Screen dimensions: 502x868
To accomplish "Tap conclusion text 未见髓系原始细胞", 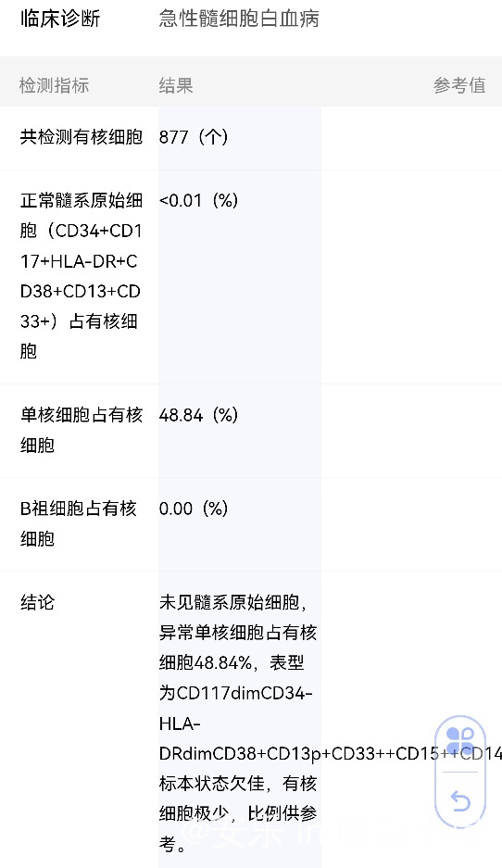I will (x=229, y=602).
